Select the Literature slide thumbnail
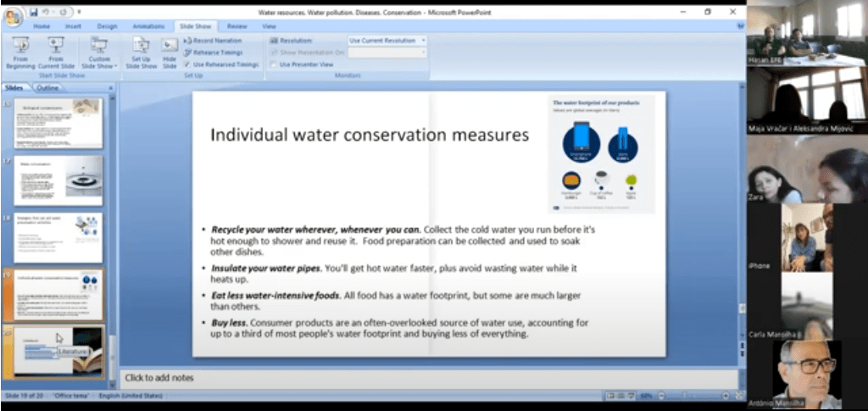The image size is (868, 411). pyautogui.click(x=59, y=351)
